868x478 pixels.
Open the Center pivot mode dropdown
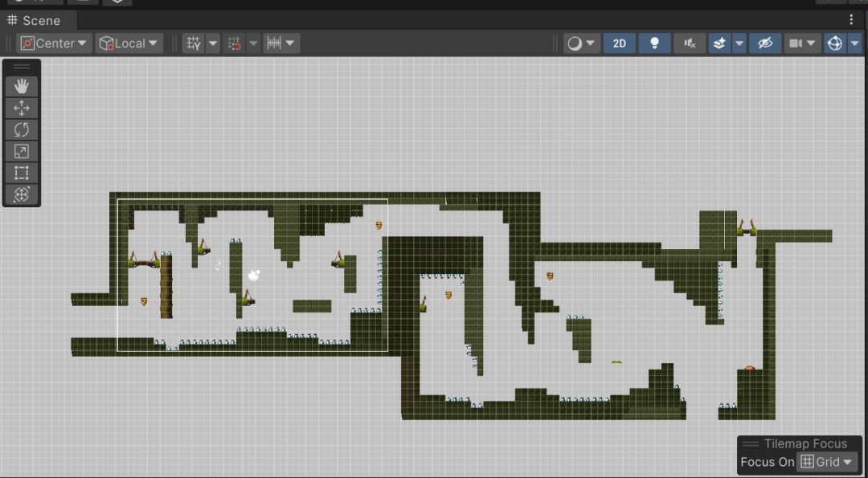point(55,43)
